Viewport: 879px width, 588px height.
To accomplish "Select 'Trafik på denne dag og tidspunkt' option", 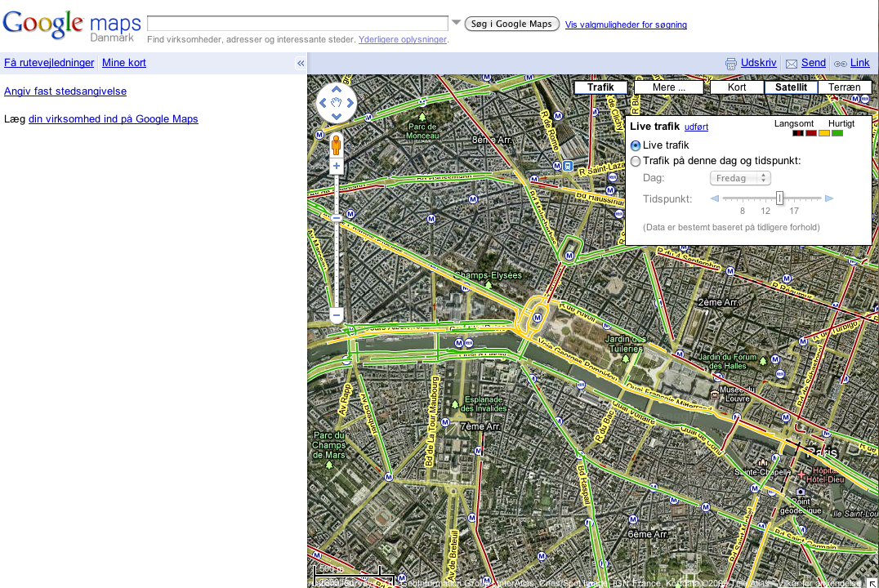I will (x=636, y=162).
